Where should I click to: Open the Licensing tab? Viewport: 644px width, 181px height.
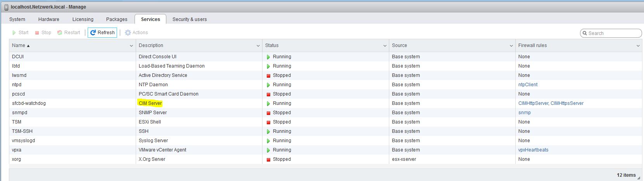pos(83,19)
